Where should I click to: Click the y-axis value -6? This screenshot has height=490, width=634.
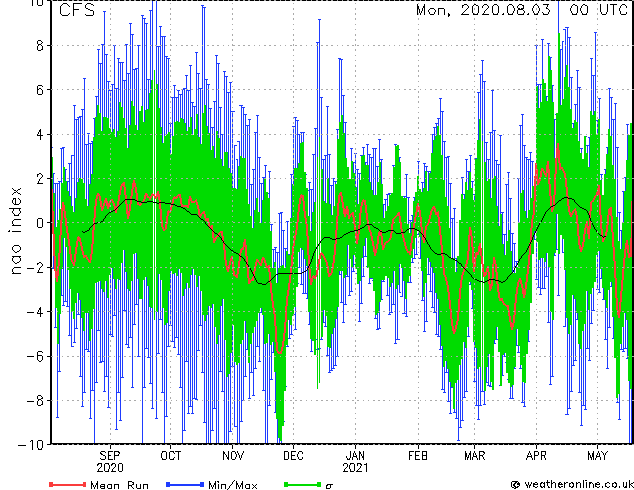point(35,356)
